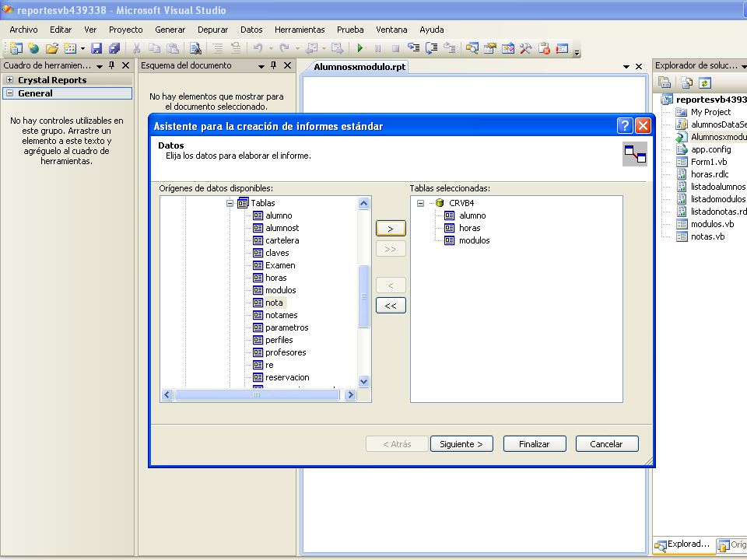
Task: Click the Start Debugging green play icon
Action: [360, 48]
